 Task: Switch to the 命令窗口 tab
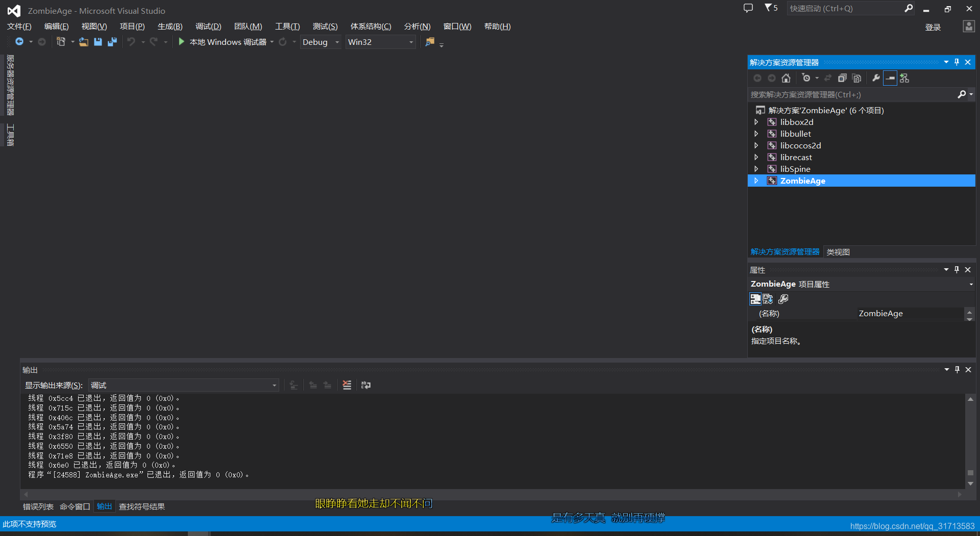click(x=75, y=506)
